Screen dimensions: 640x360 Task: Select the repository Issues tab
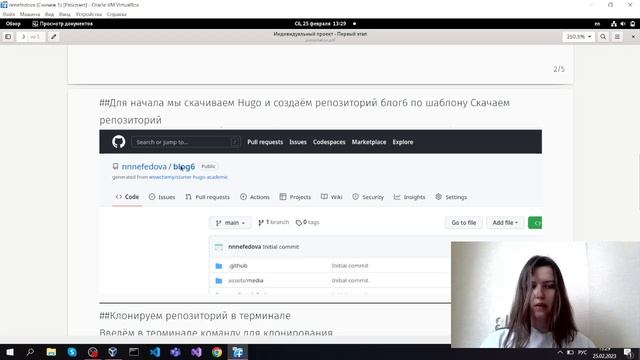(x=162, y=197)
